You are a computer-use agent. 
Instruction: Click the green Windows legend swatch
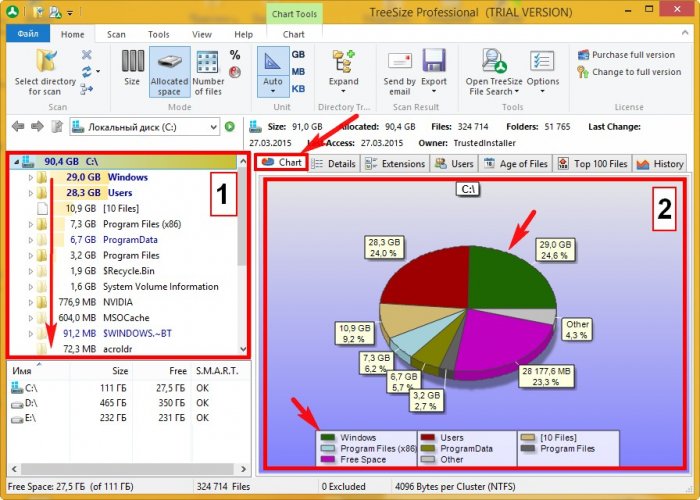(327, 437)
